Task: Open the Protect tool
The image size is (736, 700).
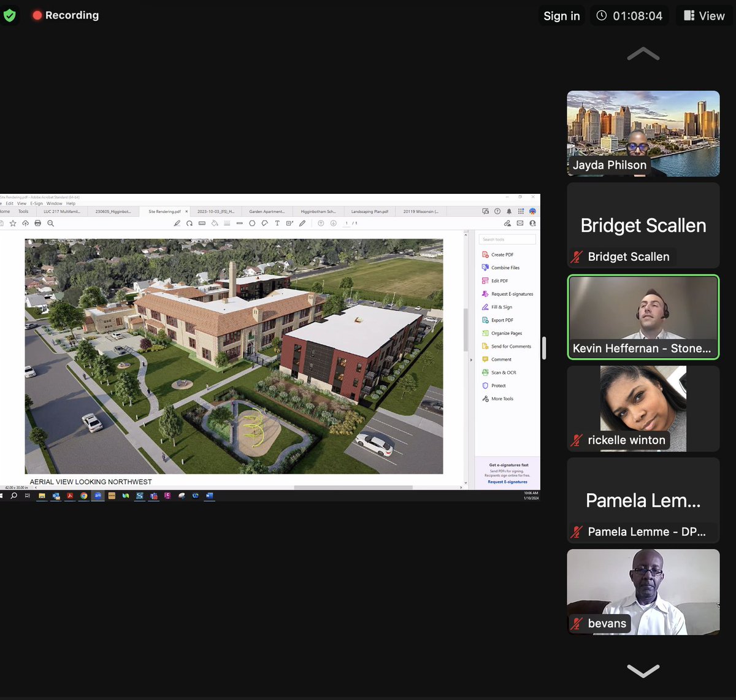Action: tap(494, 386)
